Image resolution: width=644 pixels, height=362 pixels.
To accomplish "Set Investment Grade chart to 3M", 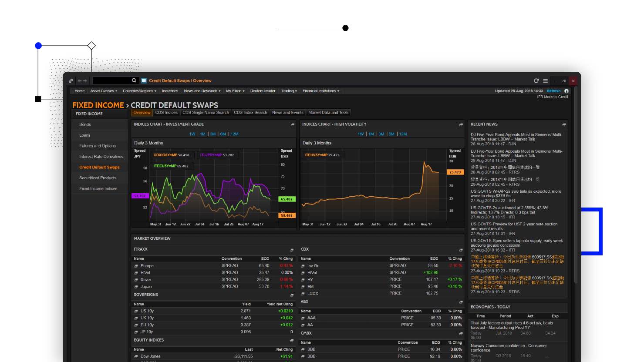I will 213,134.
